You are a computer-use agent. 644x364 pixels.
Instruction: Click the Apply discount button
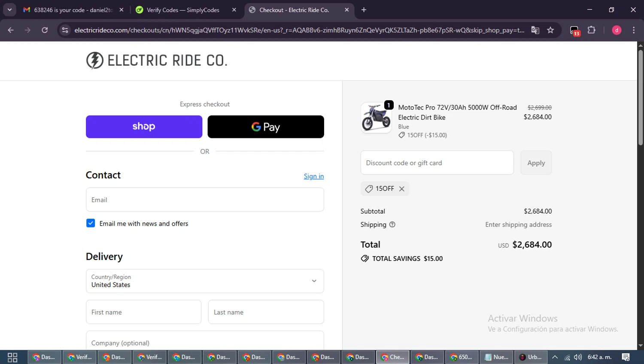536,162
